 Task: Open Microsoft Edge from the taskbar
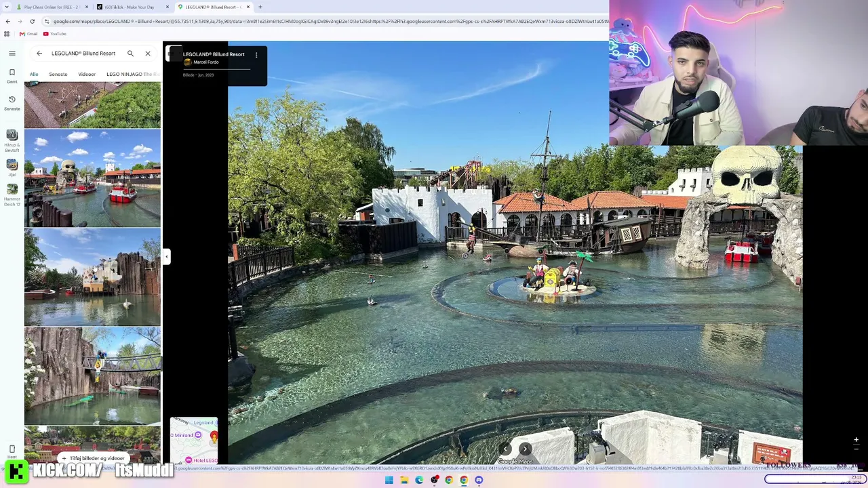(x=419, y=480)
